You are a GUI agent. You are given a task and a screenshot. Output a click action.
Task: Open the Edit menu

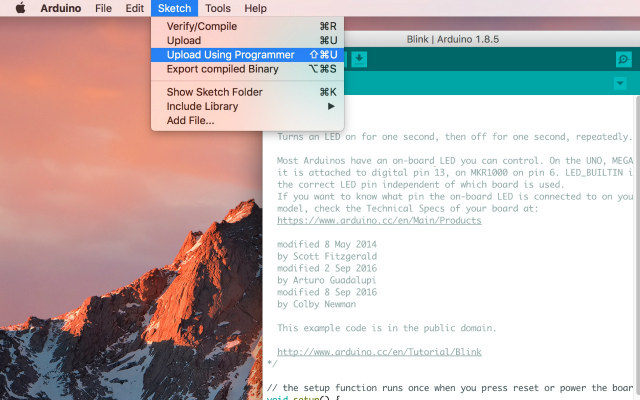tap(134, 8)
